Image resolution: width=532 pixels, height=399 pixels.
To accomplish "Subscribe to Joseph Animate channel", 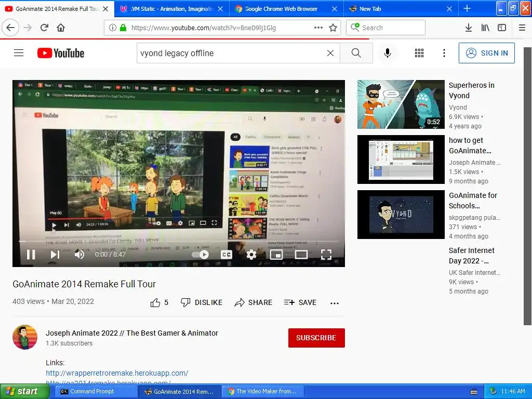I will coord(316,338).
